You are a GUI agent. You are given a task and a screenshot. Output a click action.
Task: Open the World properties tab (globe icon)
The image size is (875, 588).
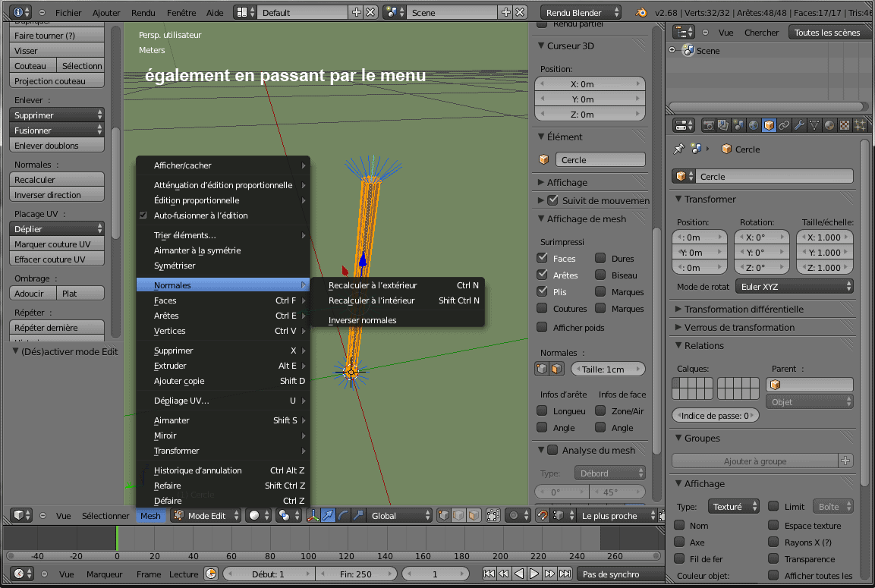[754, 125]
